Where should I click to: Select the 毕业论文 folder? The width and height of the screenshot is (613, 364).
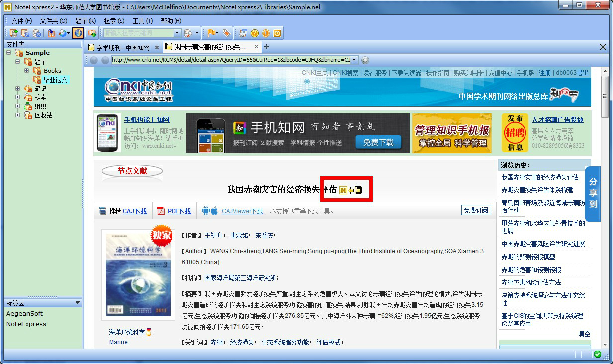tap(55, 80)
